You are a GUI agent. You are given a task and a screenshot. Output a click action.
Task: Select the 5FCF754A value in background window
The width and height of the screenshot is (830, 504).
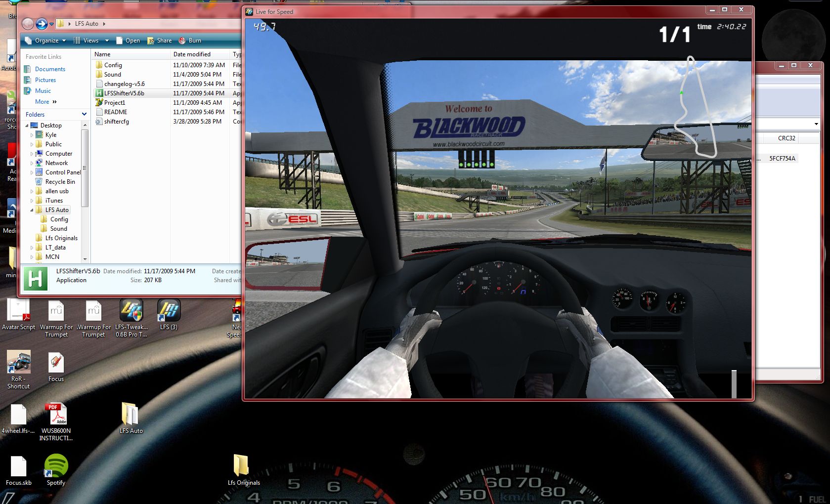(782, 159)
